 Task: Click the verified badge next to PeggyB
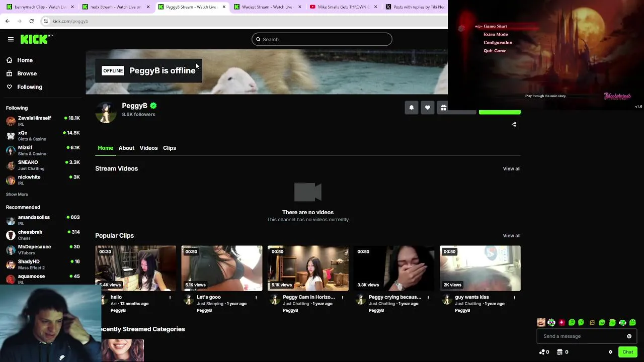(153, 106)
